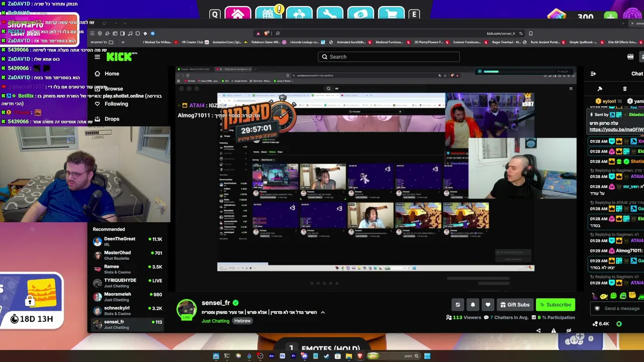Select sensei_fr in recommended list
Viewport: 644px width, 362px height.
pos(128,324)
